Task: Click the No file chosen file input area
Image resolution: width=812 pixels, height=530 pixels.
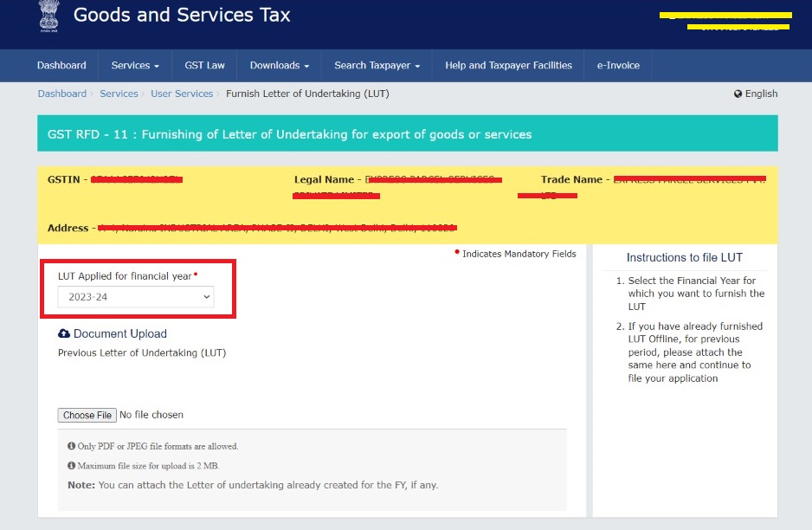Action: [x=151, y=415]
